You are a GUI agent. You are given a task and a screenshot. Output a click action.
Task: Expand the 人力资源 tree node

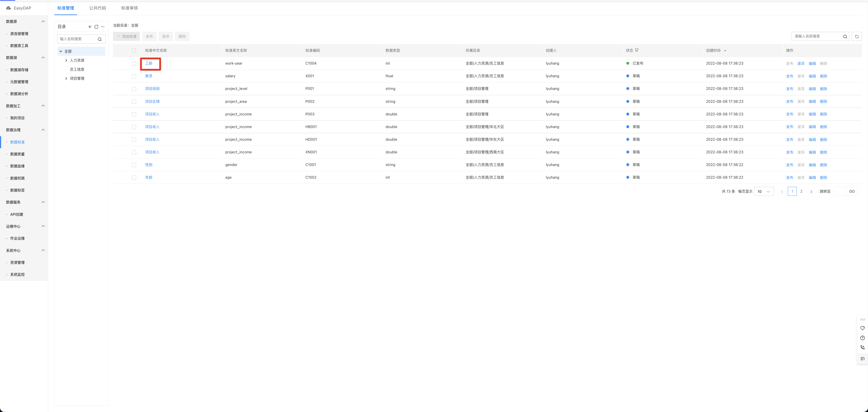[x=66, y=61]
